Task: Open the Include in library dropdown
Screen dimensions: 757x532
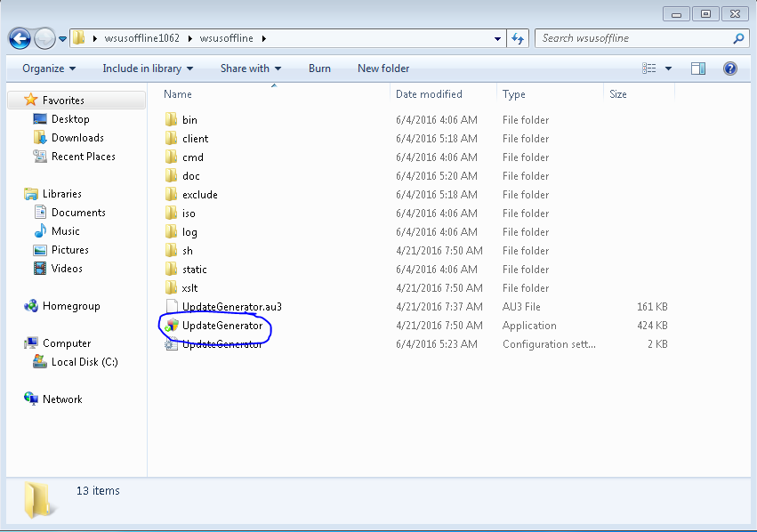Action: tap(148, 69)
